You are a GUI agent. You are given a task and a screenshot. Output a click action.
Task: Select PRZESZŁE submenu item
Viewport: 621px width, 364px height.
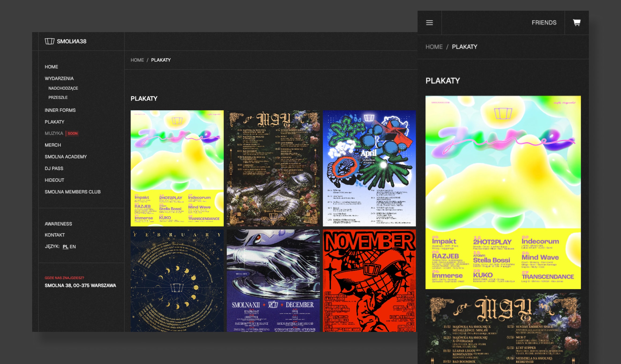pyautogui.click(x=58, y=97)
